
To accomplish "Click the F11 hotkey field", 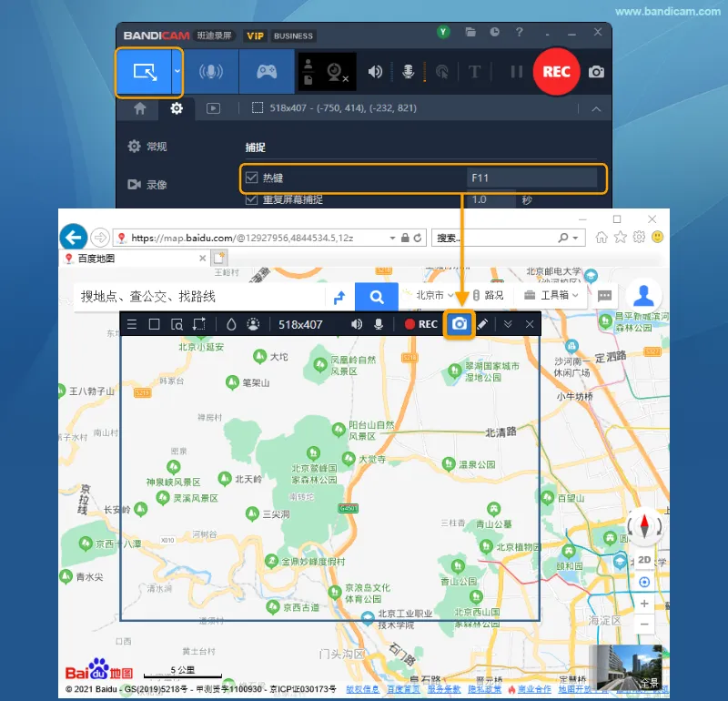I will click(x=531, y=178).
